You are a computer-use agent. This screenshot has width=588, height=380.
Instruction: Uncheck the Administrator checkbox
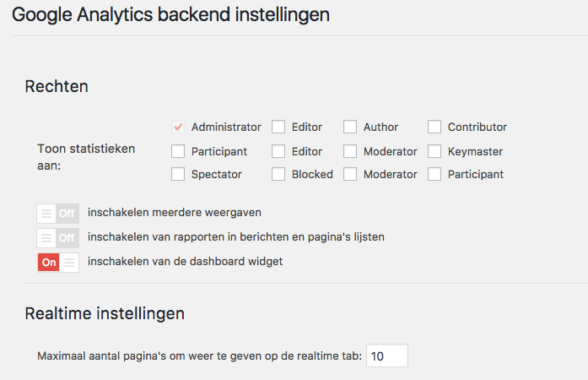click(178, 128)
